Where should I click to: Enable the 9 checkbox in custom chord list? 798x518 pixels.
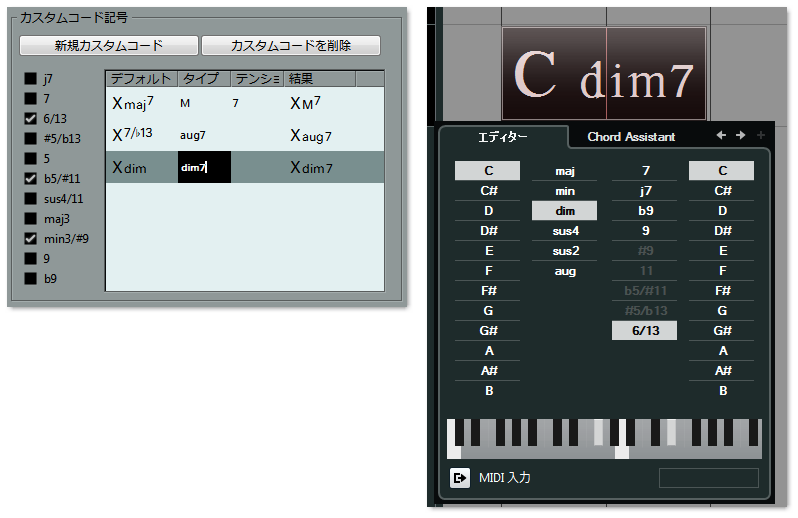click(x=31, y=258)
